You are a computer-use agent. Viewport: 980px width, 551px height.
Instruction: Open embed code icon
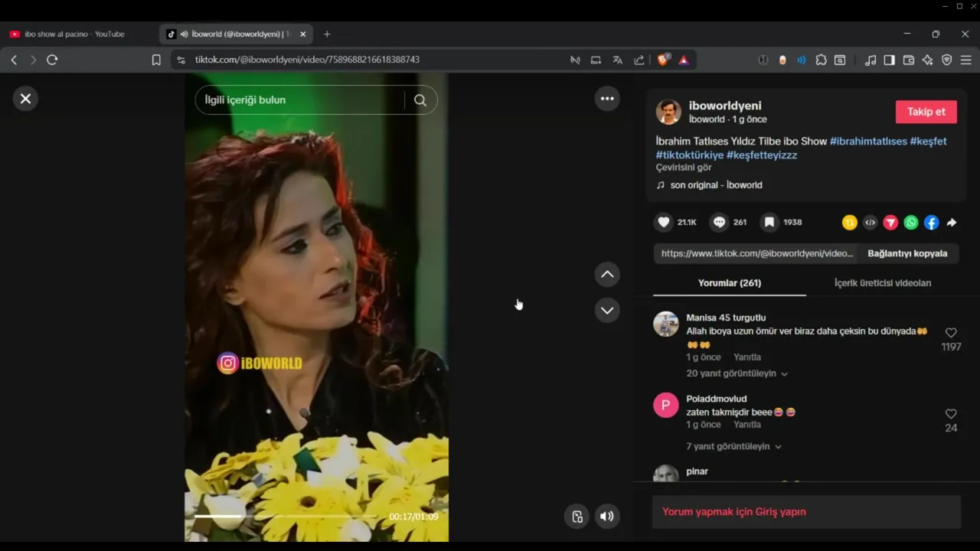coord(870,223)
